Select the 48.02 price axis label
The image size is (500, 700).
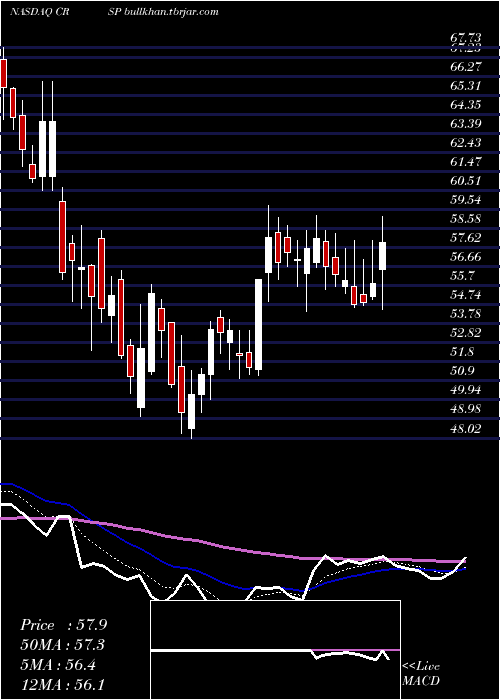[x=465, y=429]
